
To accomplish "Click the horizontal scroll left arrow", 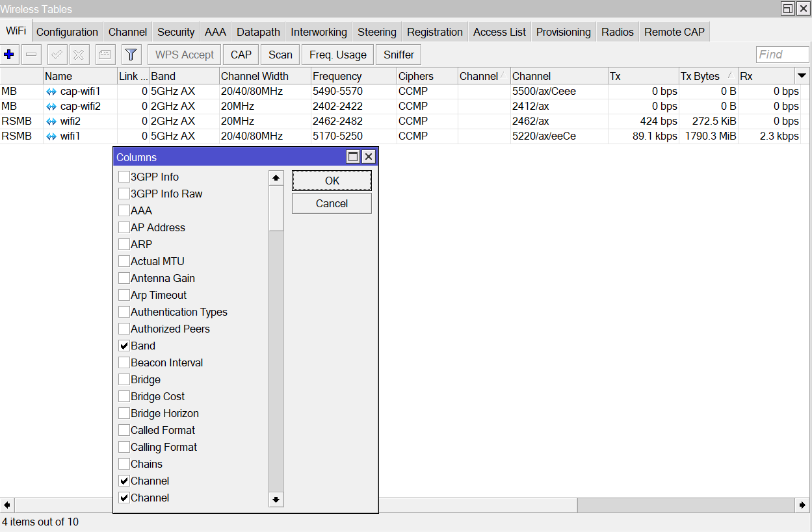I will pyautogui.click(x=7, y=505).
